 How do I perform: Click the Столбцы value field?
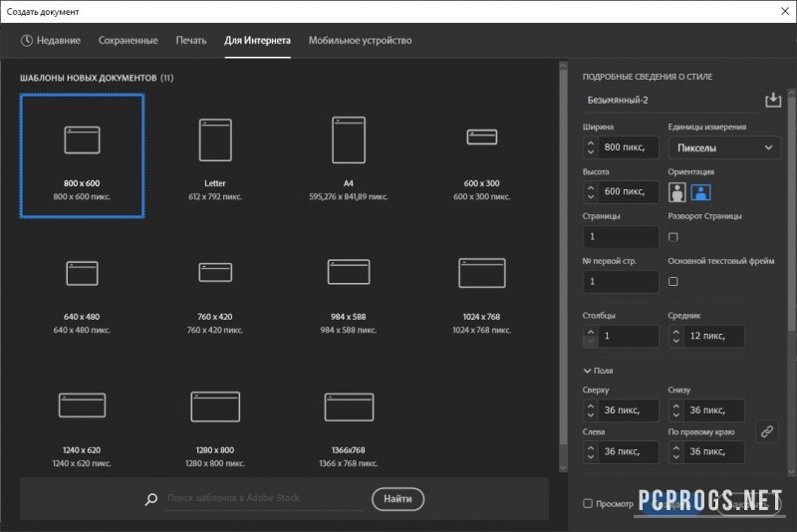pyautogui.click(x=628, y=336)
